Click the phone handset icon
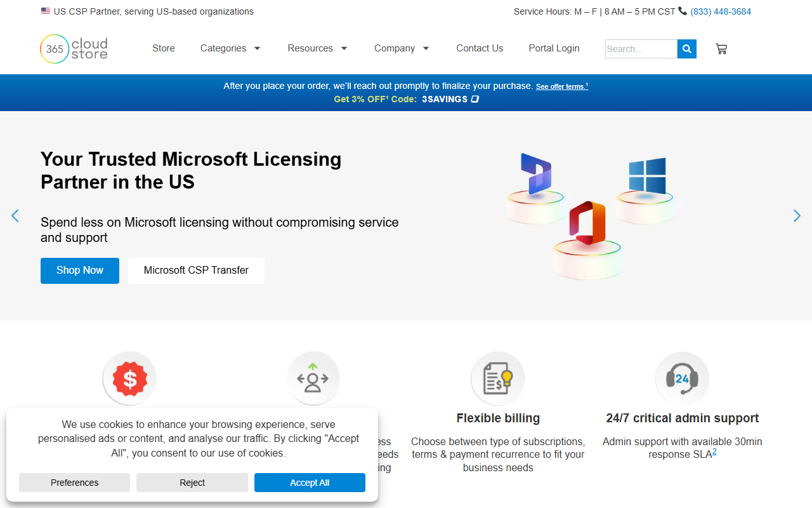Viewport: 812px width, 508px height. tap(683, 11)
